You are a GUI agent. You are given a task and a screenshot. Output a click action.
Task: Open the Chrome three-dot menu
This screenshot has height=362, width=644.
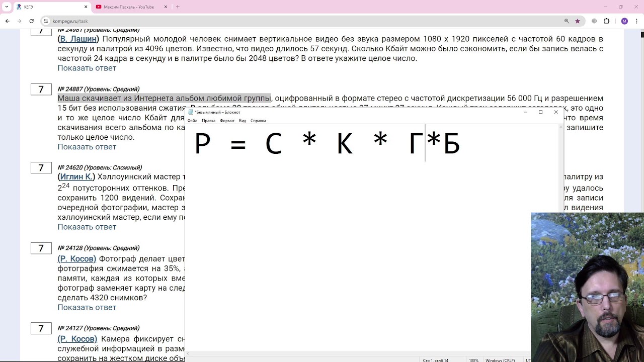coord(636,21)
